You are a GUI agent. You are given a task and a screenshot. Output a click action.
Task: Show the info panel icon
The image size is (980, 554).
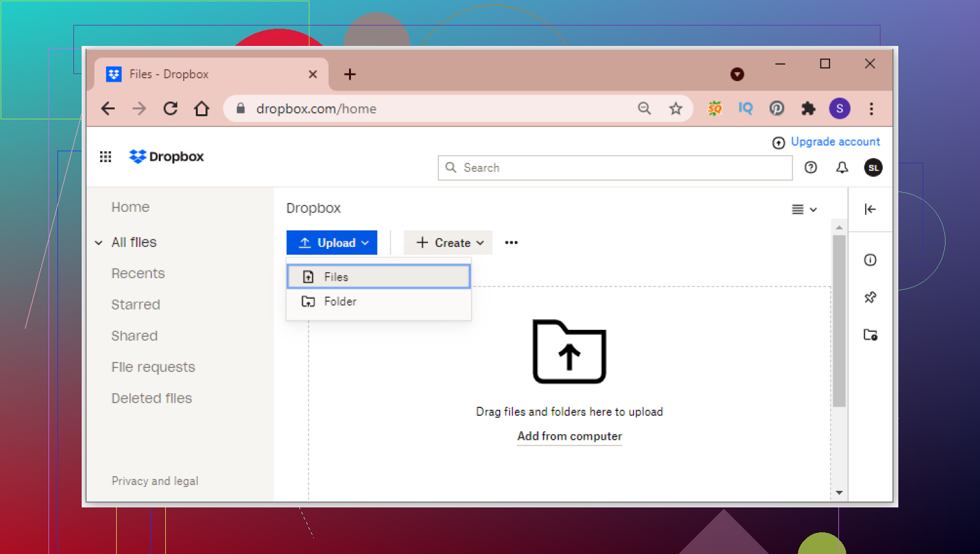[870, 260]
